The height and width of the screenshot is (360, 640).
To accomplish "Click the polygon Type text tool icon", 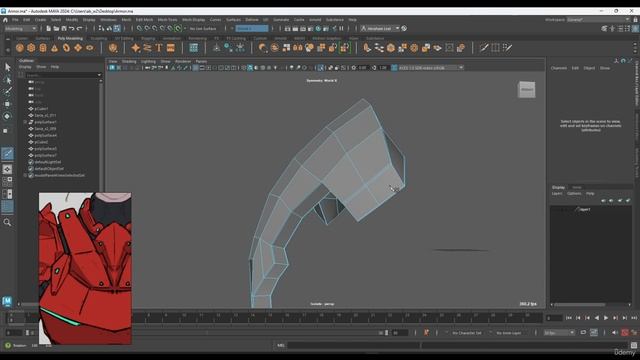I will [x=159, y=48].
